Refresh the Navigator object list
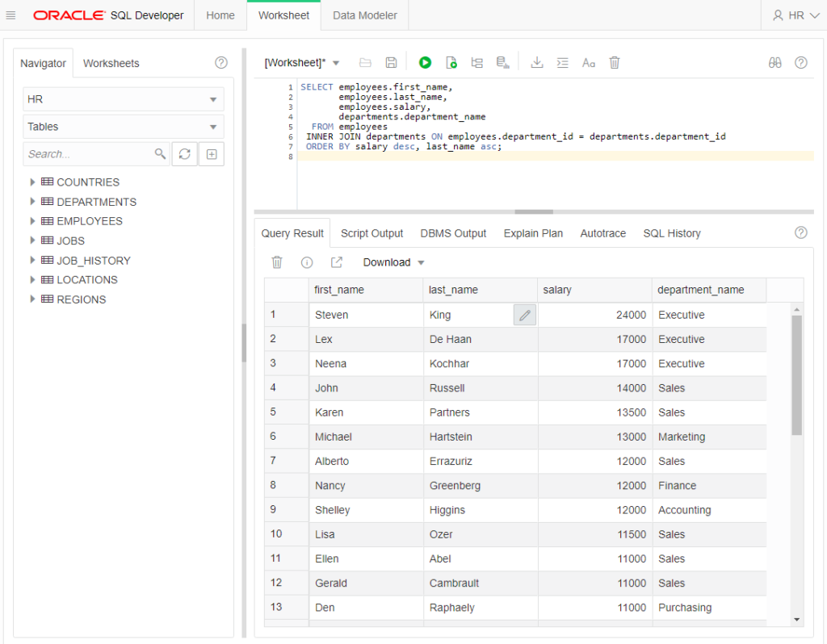827x644 pixels. [184, 154]
